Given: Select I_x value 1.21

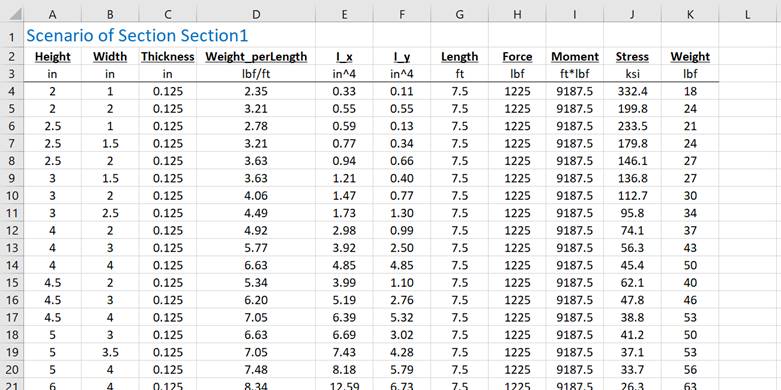Looking at the screenshot, I should pyautogui.click(x=344, y=178).
